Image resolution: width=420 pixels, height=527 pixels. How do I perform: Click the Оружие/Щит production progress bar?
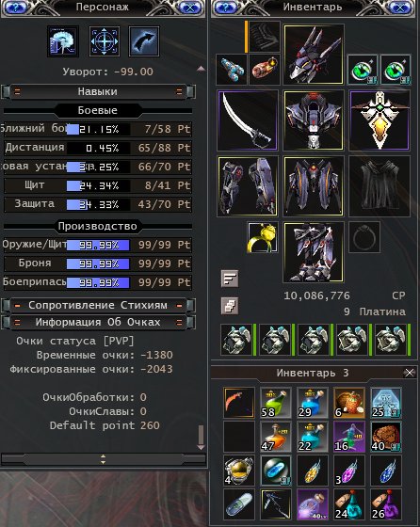click(x=98, y=245)
